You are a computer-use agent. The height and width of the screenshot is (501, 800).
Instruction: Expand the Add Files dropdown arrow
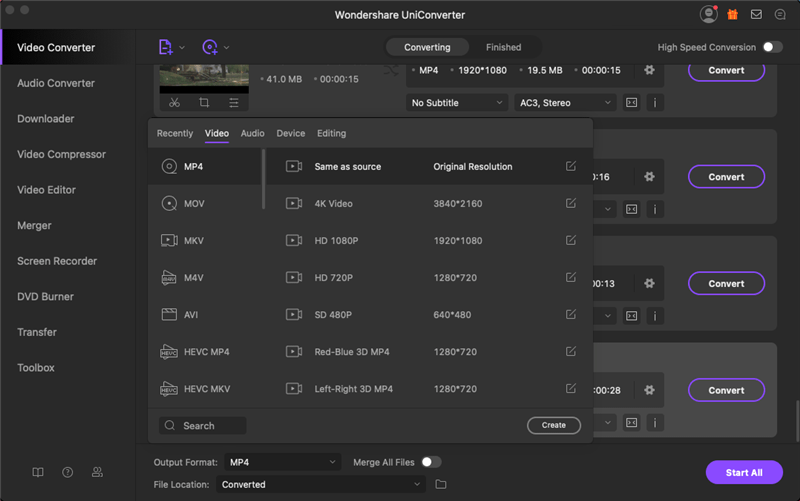[182, 47]
